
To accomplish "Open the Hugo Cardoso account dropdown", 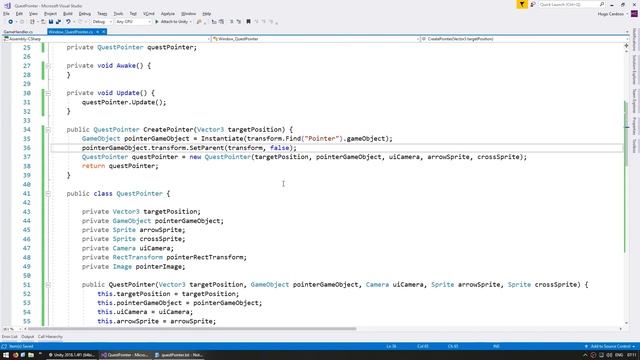I will (x=613, y=14).
